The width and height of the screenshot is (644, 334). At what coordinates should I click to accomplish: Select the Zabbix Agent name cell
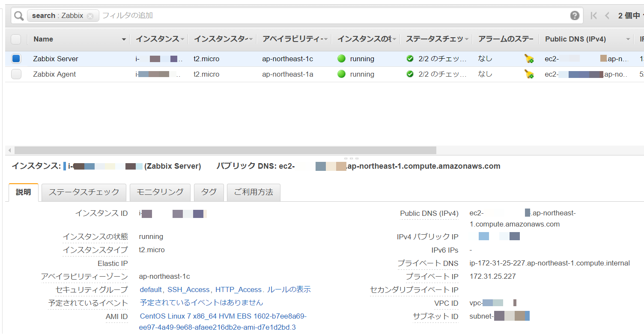(x=54, y=75)
